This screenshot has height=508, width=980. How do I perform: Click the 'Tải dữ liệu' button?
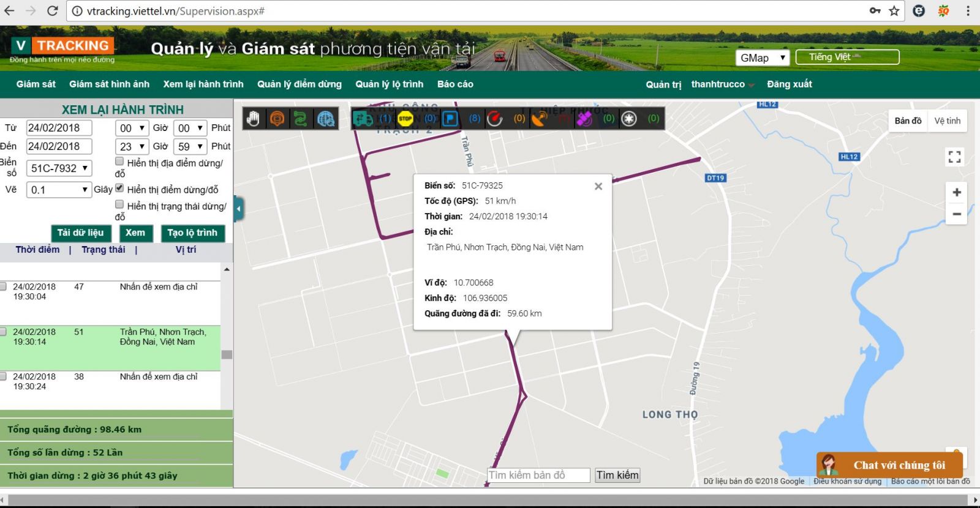tap(81, 233)
